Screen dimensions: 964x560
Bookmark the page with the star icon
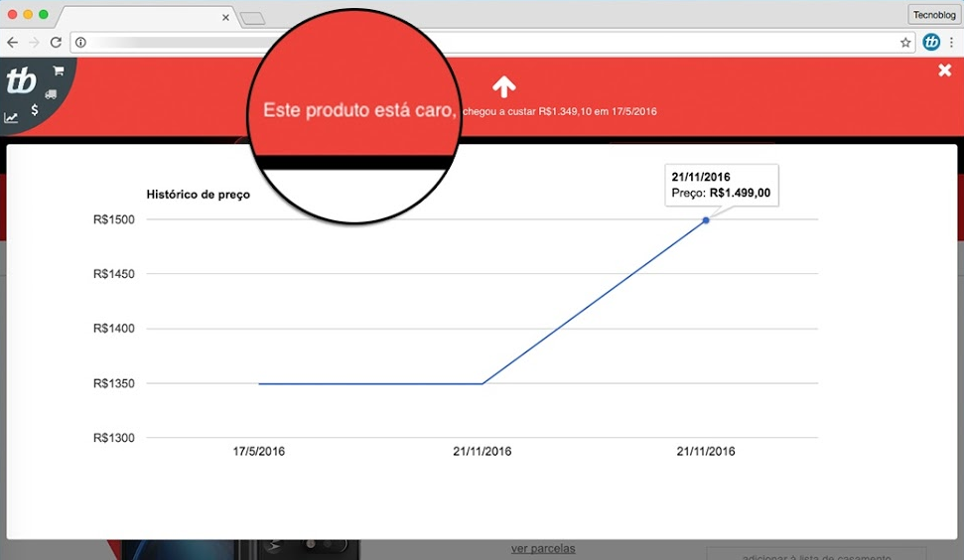(x=905, y=43)
